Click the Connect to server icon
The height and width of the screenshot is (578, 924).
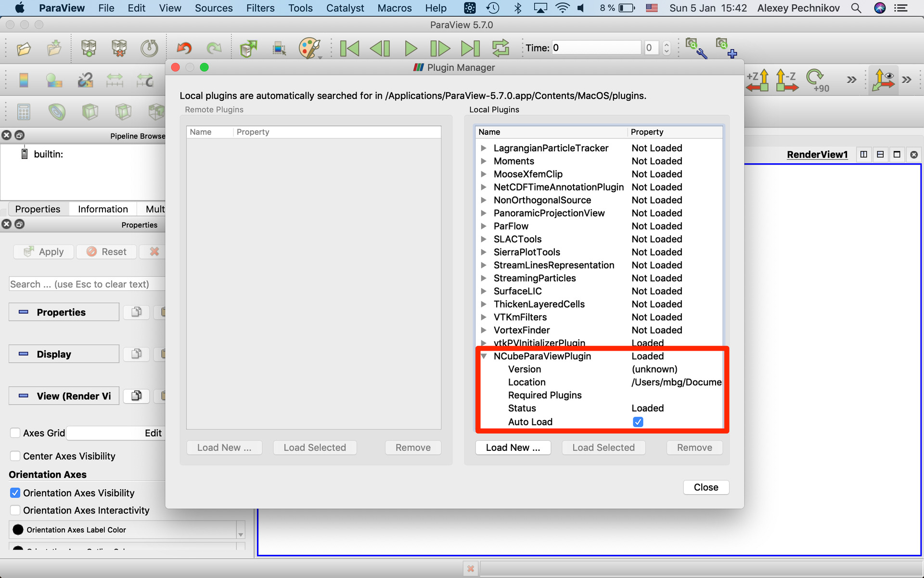[x=89, y=48]
